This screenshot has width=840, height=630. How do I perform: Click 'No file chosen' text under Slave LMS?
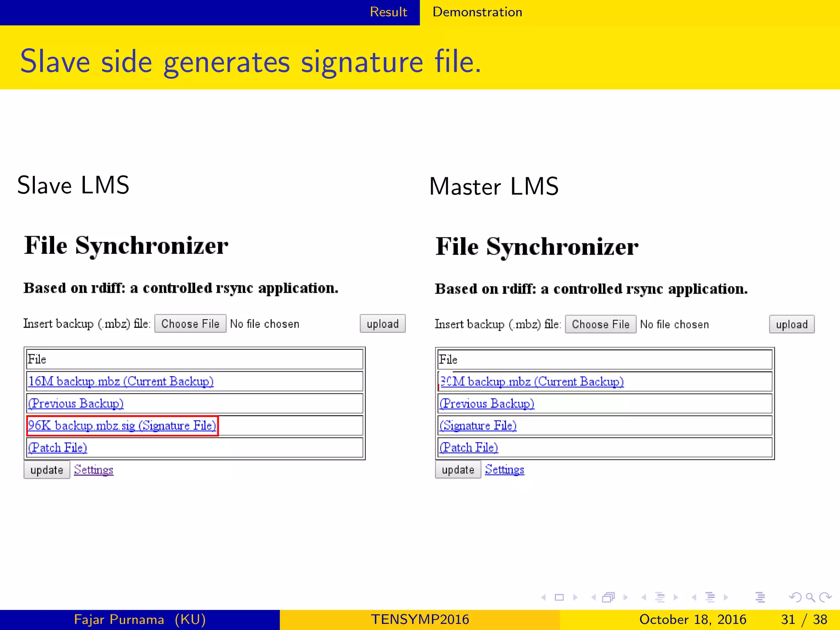coord(265,324)
